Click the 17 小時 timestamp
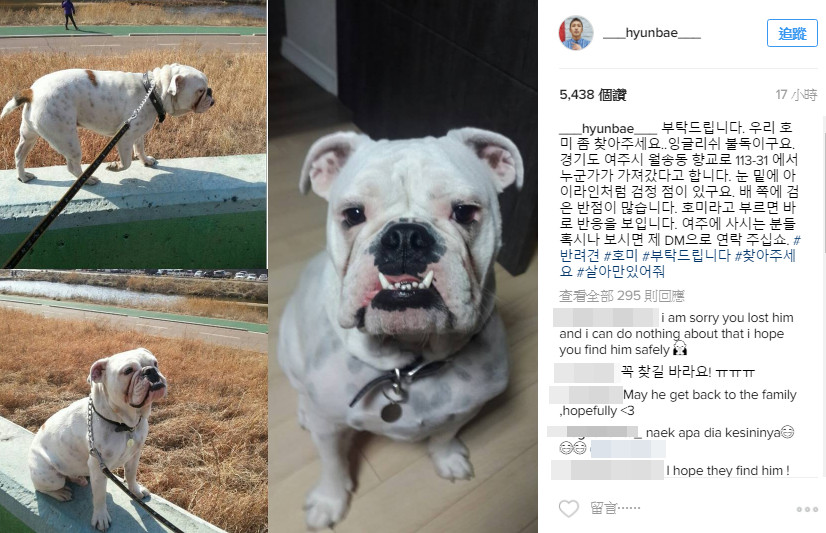Viewport: 826px width, 533px height. tap(796, 95)
